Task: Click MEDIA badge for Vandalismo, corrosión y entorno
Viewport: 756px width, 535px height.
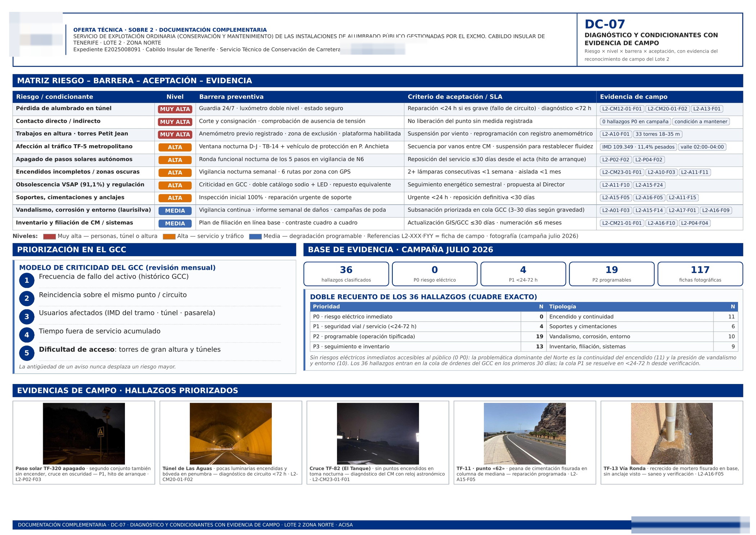Action: coord(175,211)
